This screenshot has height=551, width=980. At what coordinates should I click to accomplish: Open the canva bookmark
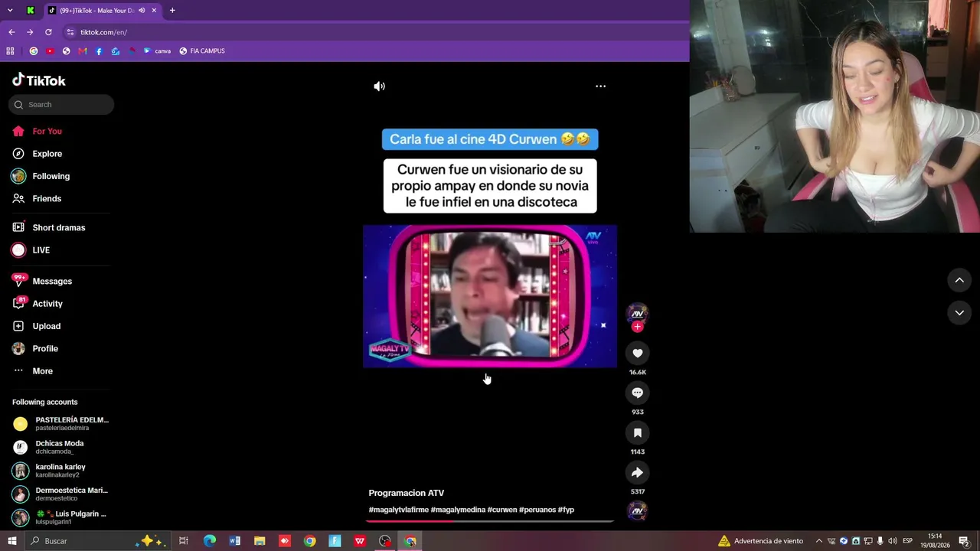pyautogui.click(x=157, y=51)
